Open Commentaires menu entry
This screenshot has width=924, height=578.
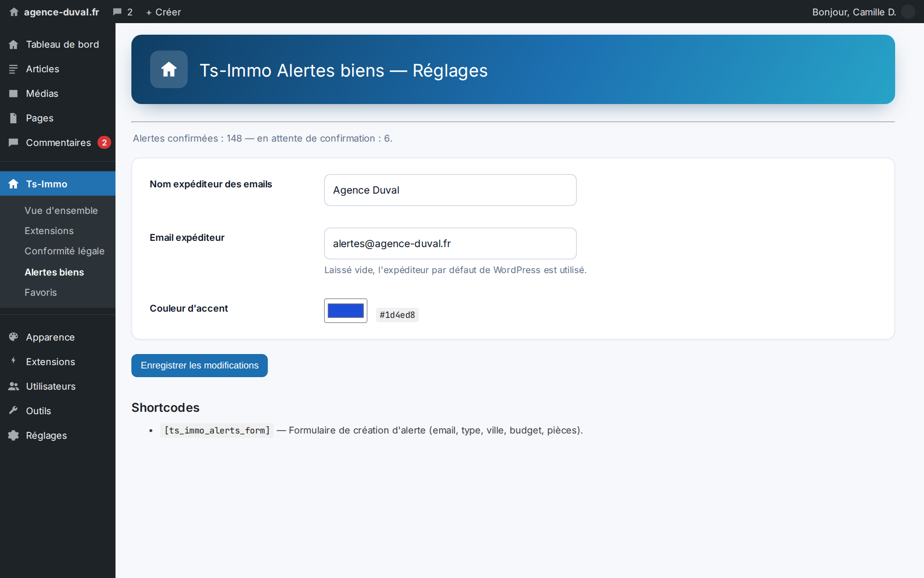point(58,143)
